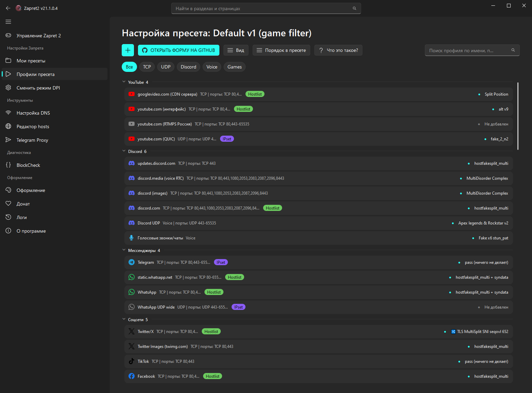Filter profiles by TCP
Viewport: 532px width, 393px height.
[x=147, y=67]
